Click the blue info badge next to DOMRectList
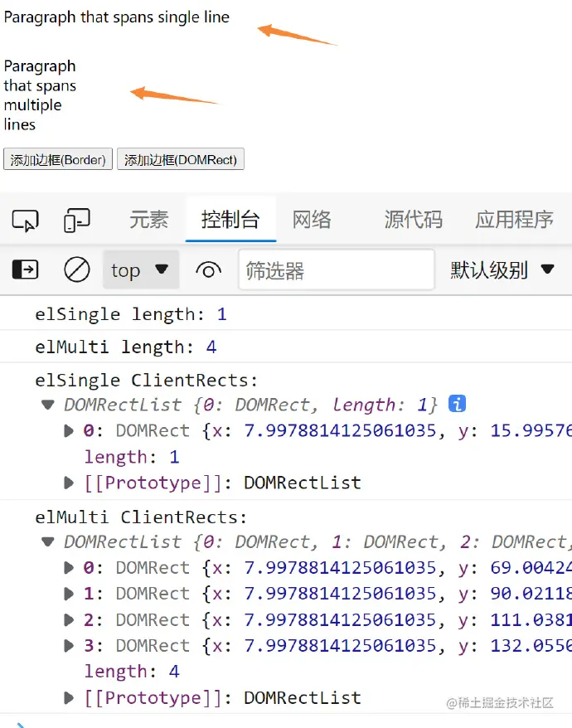 (x=457, y=404)
